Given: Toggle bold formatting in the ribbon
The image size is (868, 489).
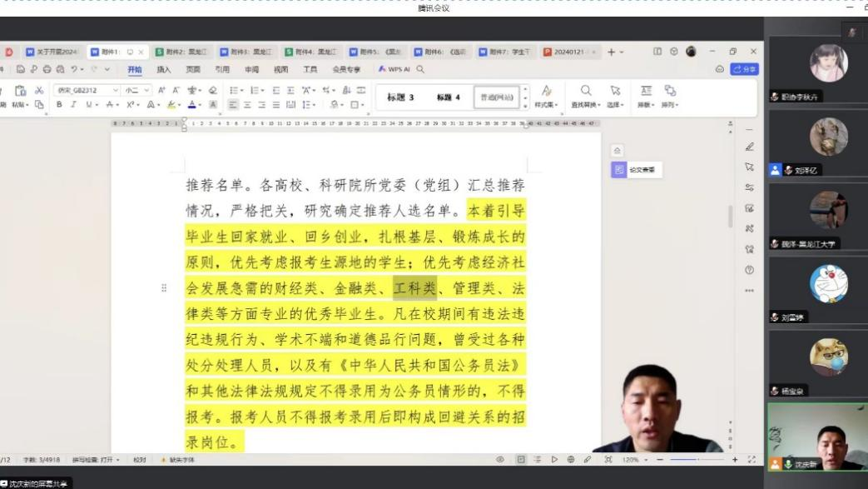Looking at the screenshot, I should click(59, 105).
